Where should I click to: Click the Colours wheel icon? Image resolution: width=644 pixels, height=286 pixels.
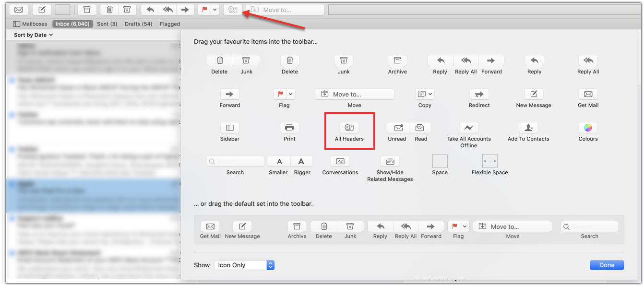[588, 128]
